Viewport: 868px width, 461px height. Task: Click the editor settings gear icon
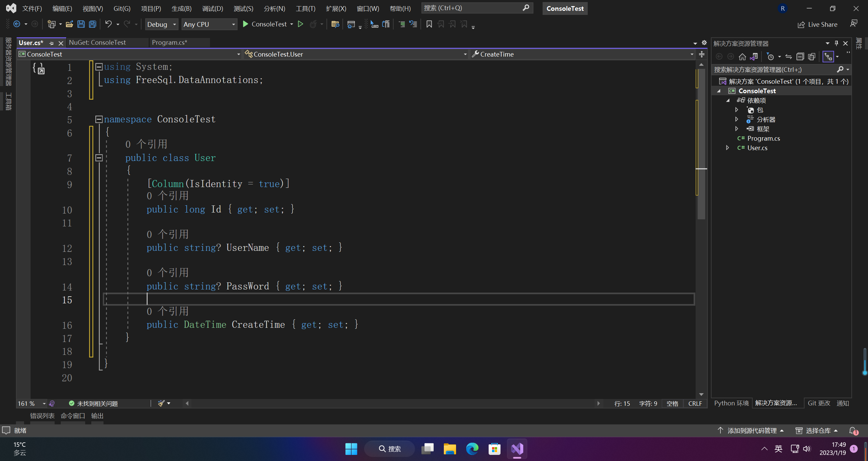click(x=704, y=43)
